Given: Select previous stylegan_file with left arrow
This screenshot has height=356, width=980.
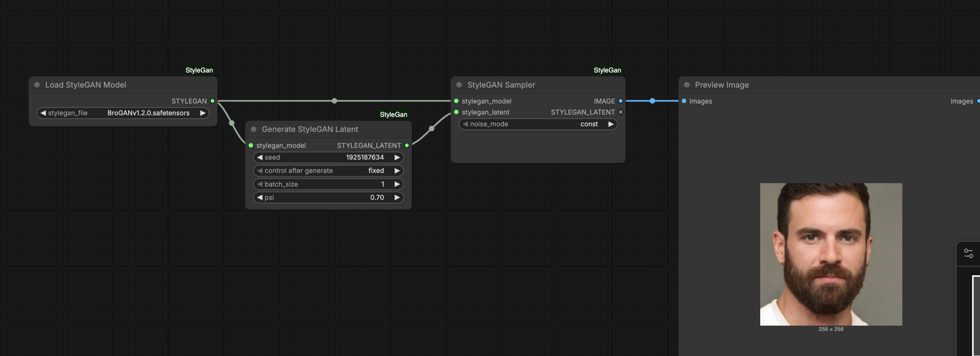Looking at the screenshot, I should click(43, 113).
